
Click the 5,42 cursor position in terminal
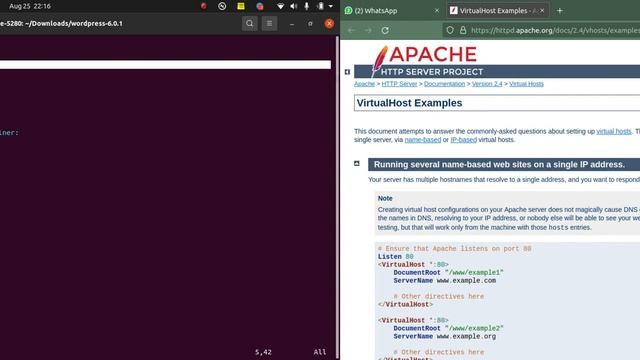pos(263,352)
